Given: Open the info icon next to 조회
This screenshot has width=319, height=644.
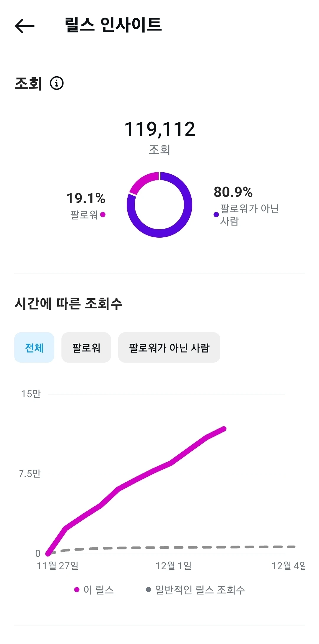Looking at the screenshot, I should click(57, 83).
